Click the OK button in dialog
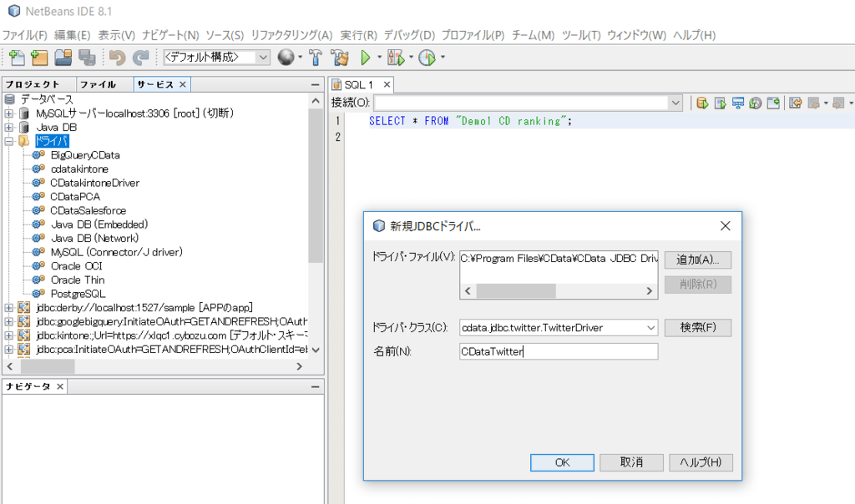The image size is (855, 504). click(x=562, y=462)
